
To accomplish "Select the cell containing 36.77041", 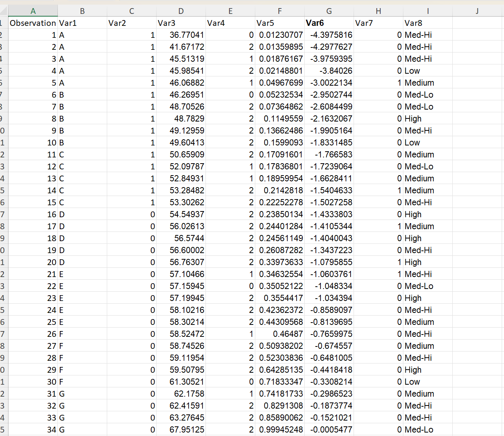I will coord(181,35).
